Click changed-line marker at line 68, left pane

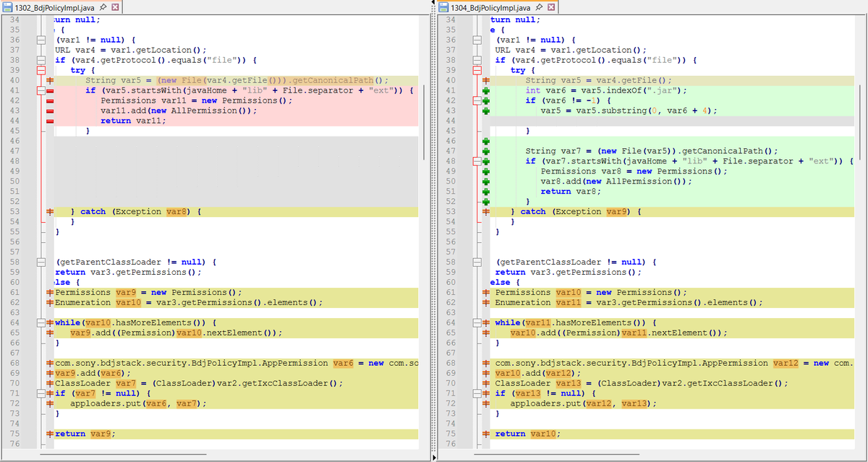(x=51, y=363)
